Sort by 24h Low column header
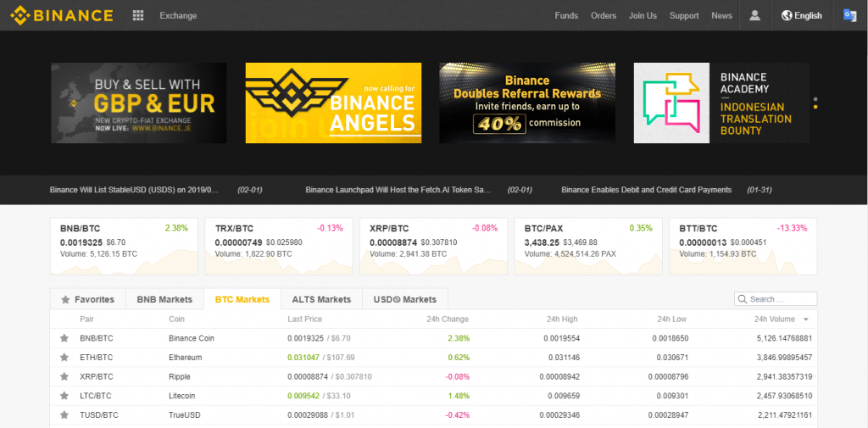The image size is (868, 428). [x=672, y=320]
